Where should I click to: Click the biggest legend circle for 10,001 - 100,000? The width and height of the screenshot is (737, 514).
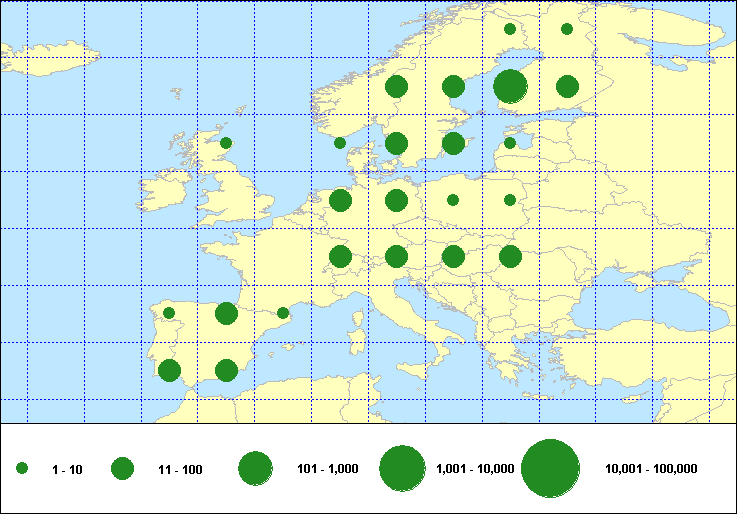[551, 468]
